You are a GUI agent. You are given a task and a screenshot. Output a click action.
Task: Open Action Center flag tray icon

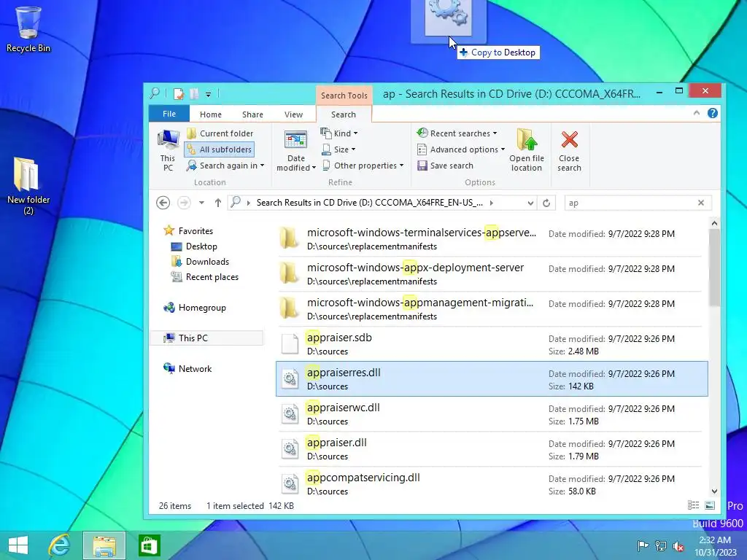643,546
